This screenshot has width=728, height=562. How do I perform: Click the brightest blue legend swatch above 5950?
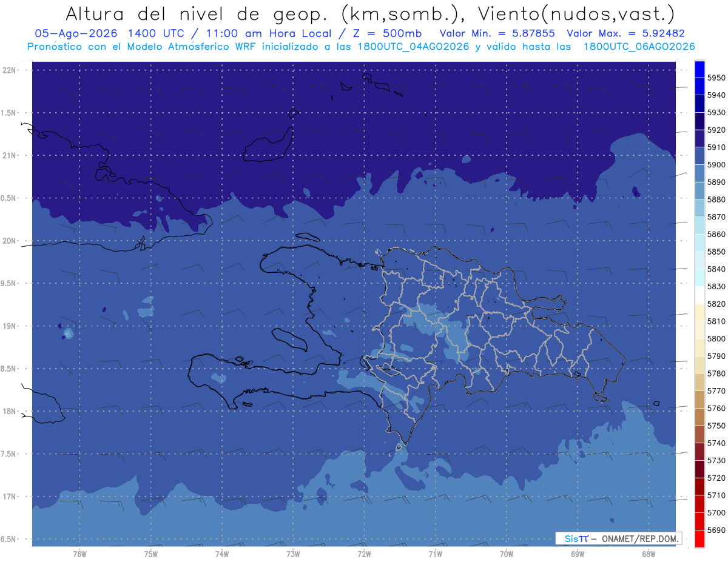(x=699, y=69)
